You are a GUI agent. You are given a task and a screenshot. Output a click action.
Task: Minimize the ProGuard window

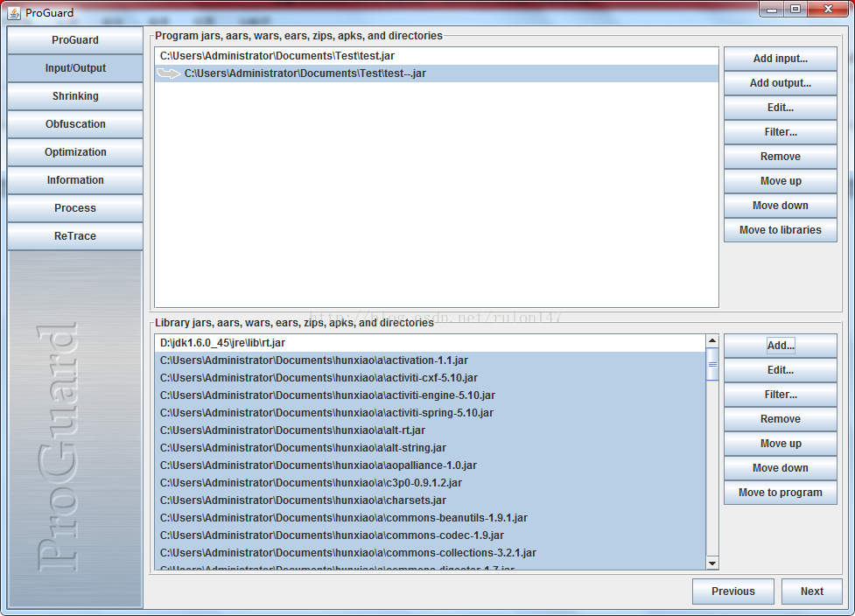772,10
